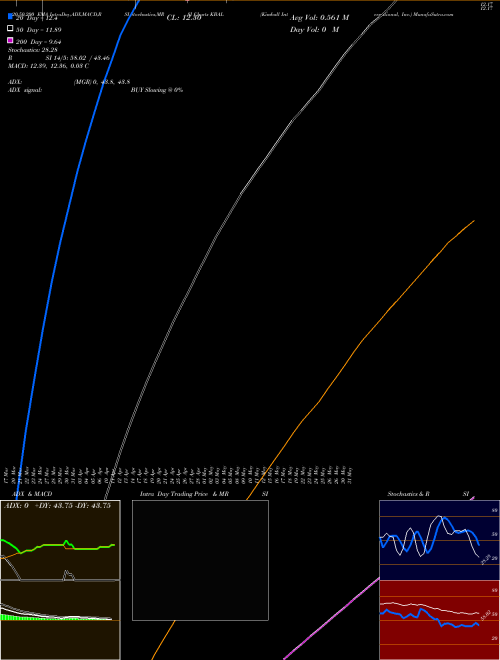
Task: Click the 'ADX & MACD' panel title
Action: point(32,494)
